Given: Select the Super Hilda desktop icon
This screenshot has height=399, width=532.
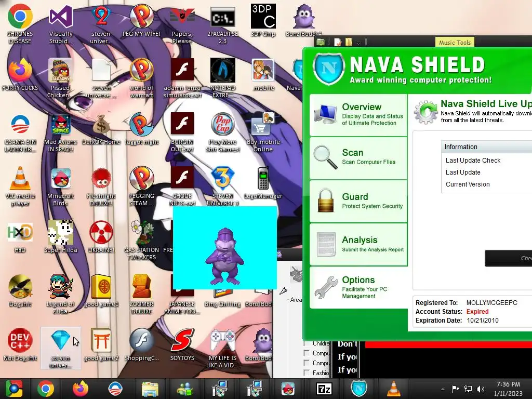Looking at the screenshot, I should coord(60,237).
